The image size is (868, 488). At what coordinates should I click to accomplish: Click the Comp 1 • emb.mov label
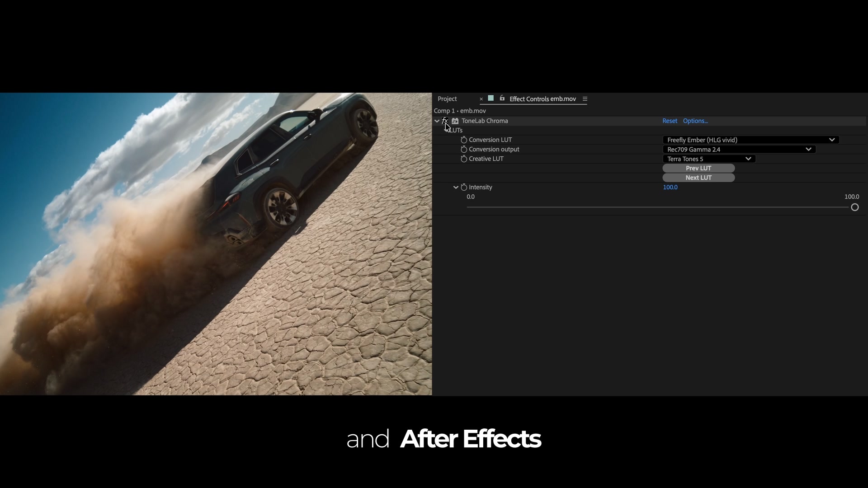tap(460, 111)
